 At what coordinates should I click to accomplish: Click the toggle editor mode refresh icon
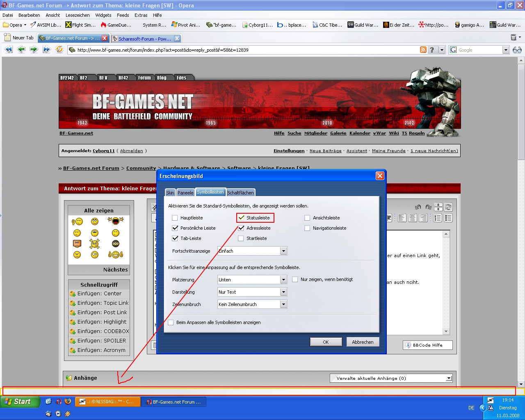tap(448, 207)
